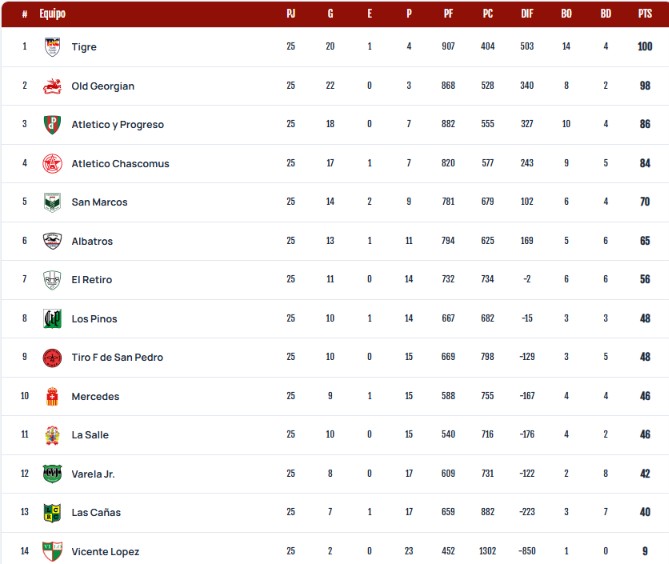Image resolution: width=669 pixels, height=564 pixels.
Task: Click the Mercedes coat of arms
Action: click(52, 396)
